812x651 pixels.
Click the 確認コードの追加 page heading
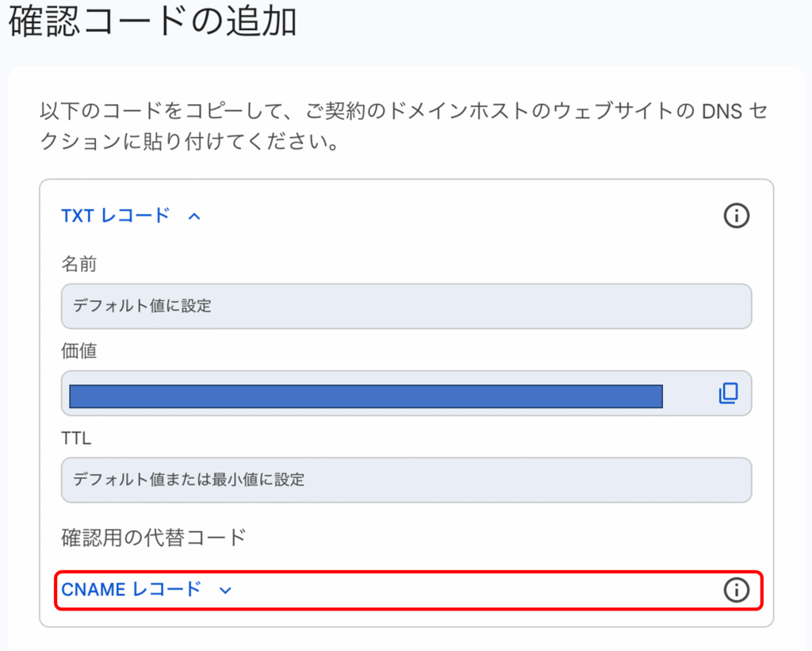coord(153,21)
